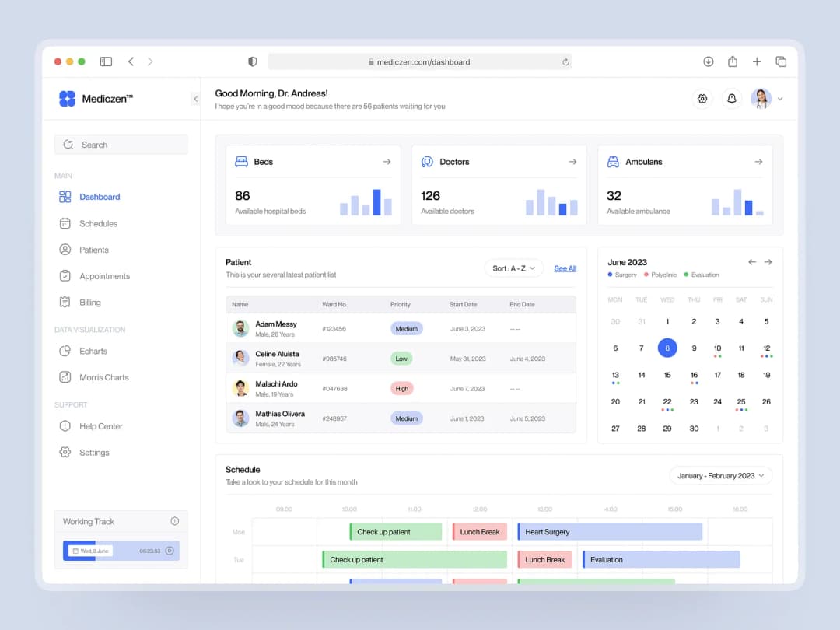840x630 pixels.
Task: Toggle the browser sidebar panel icon
Action: click(x=106, y=61)
